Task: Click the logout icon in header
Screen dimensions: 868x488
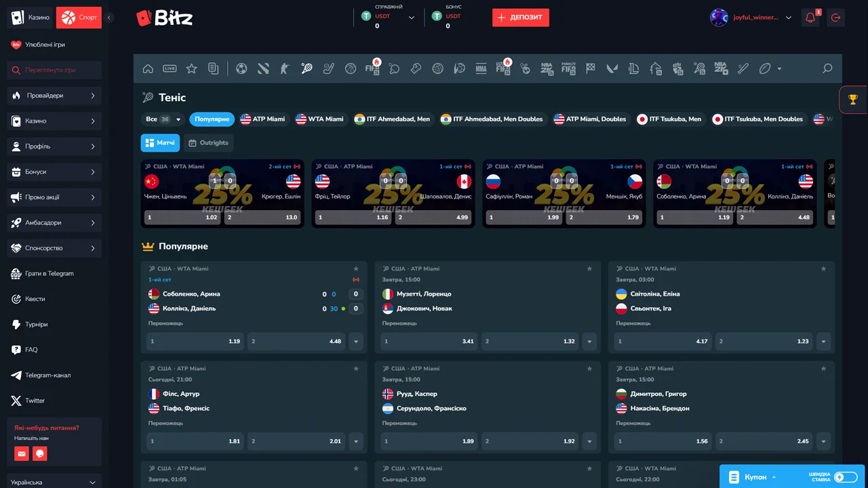Action: pos(836,18)
